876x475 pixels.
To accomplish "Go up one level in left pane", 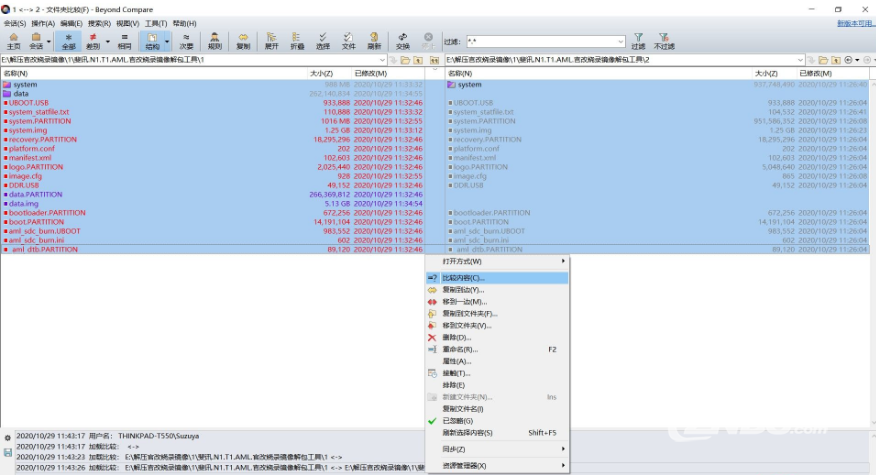I will pyautogui.click(x=418, y=60).
